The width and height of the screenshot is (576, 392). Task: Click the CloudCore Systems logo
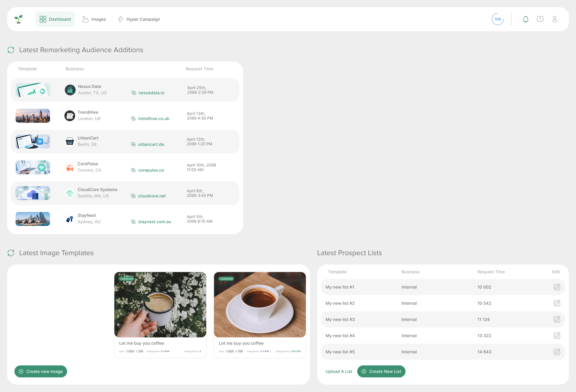70,193
